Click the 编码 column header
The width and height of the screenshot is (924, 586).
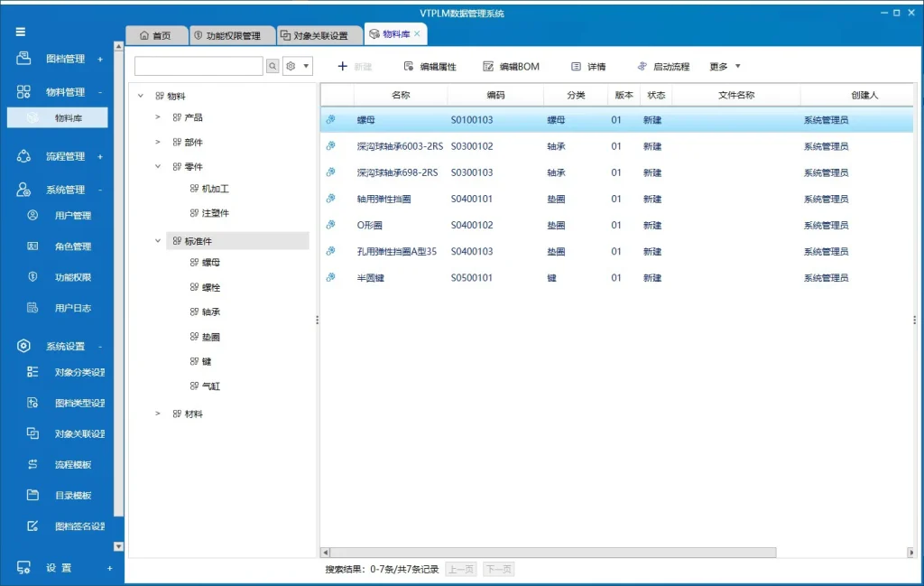(495, 95)
